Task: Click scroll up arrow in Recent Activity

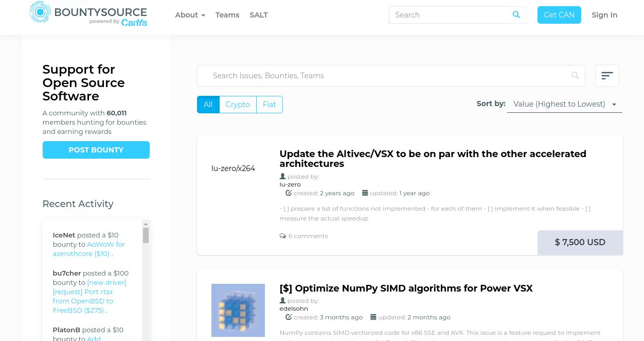Action: click(x=146, y=224)
